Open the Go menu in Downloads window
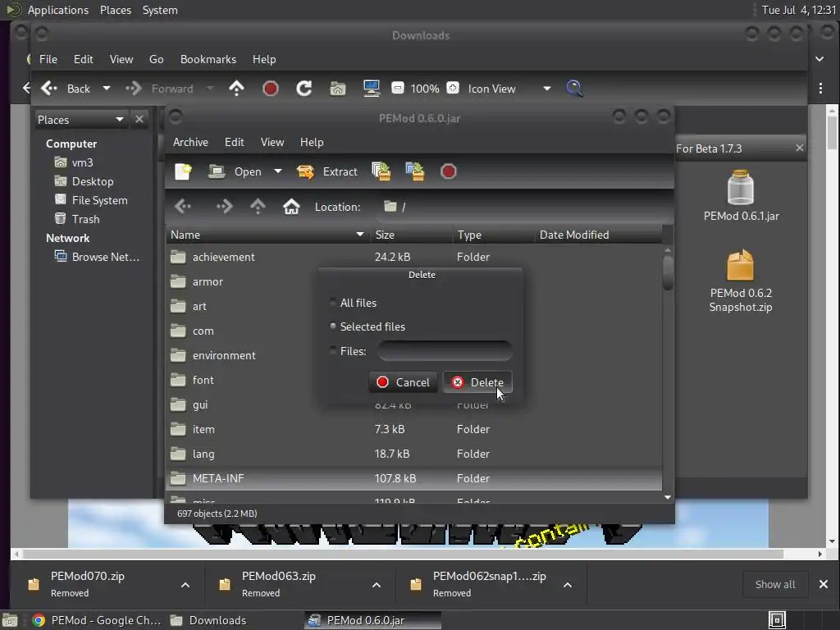Viewport: 840px width, 630px height. 157,59
